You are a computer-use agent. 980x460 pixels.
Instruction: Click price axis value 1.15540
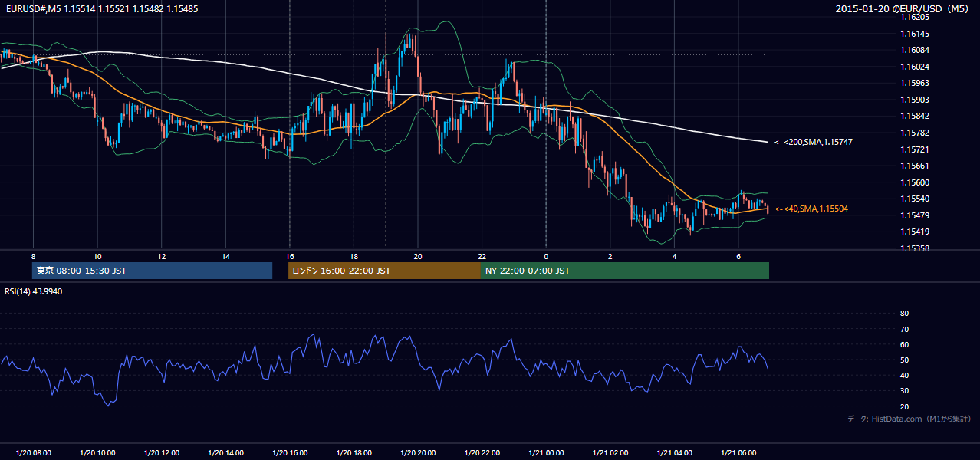coord(914,199)
